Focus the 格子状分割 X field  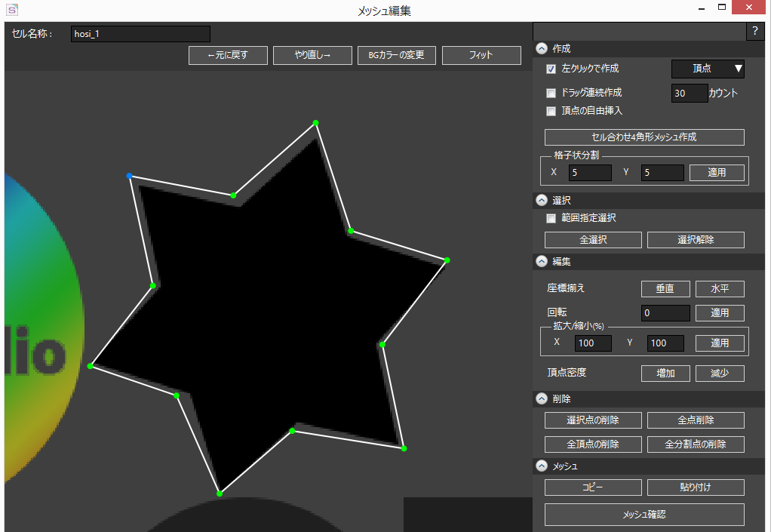(x=590, y=173)
